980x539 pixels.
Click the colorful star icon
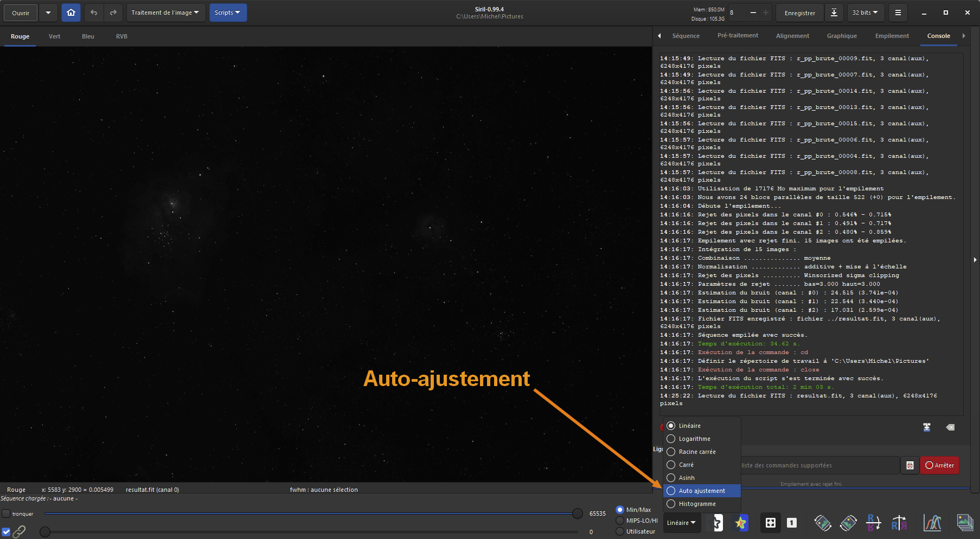[x=740, y=523]
